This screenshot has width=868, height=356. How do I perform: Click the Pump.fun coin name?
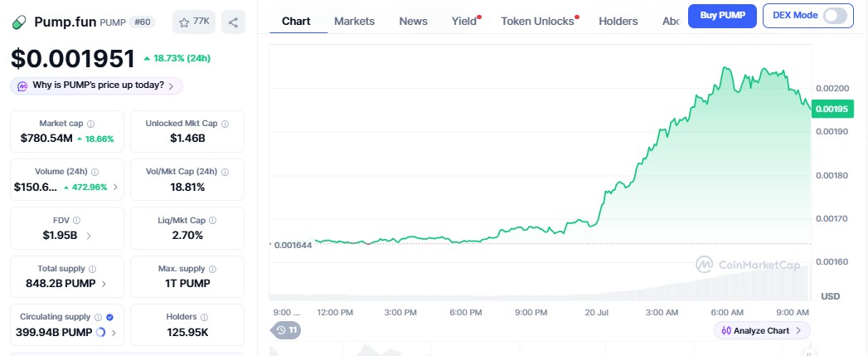click(65, 22)
